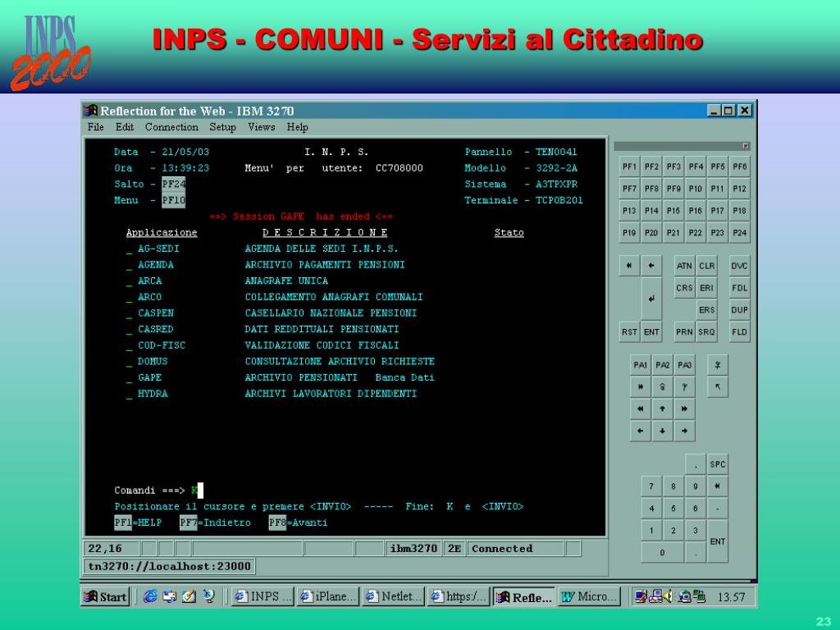Click the Windows Start button
The width and height of the screenshot is (840, 630).
106,596
